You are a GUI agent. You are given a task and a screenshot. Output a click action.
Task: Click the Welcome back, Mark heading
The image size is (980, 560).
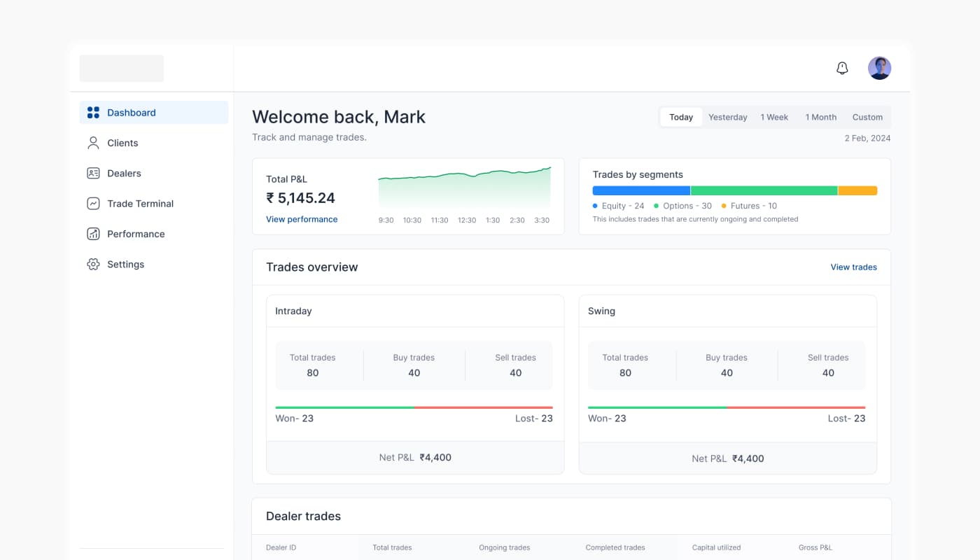(339, 117)
